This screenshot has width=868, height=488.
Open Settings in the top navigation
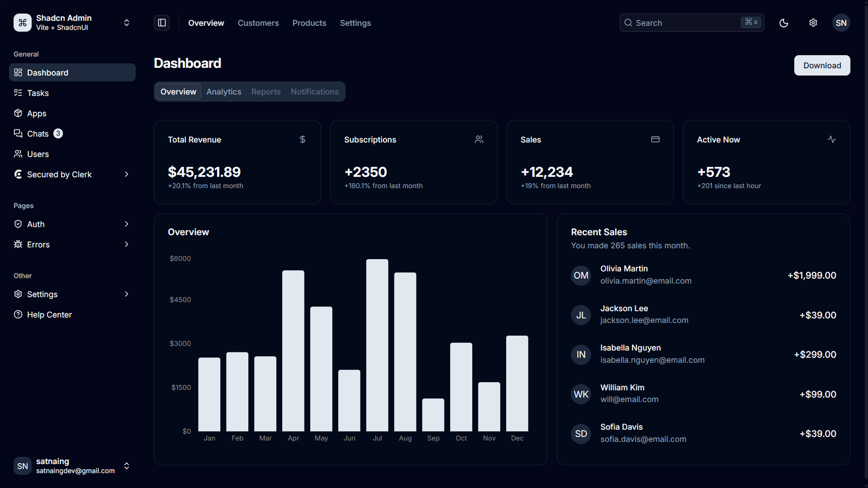pos(355,23)
